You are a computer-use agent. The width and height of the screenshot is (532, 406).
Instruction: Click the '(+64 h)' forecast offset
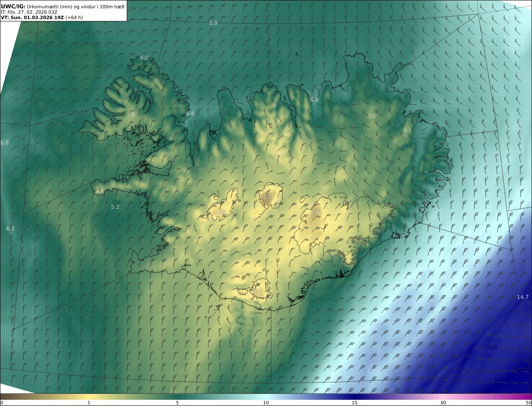point(74,17)
